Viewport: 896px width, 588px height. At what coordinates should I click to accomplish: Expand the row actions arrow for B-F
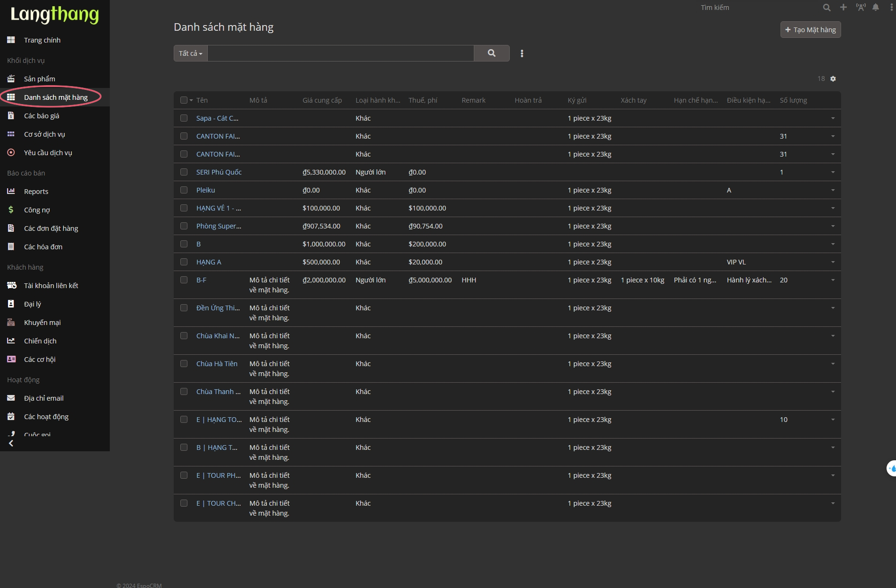pos(833,280)
